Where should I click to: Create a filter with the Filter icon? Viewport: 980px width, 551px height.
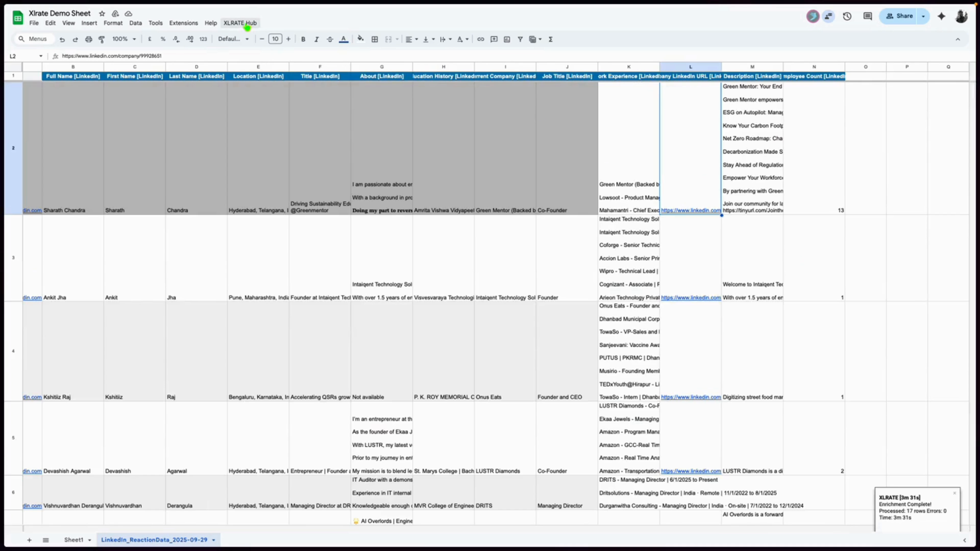pos(520,39)
